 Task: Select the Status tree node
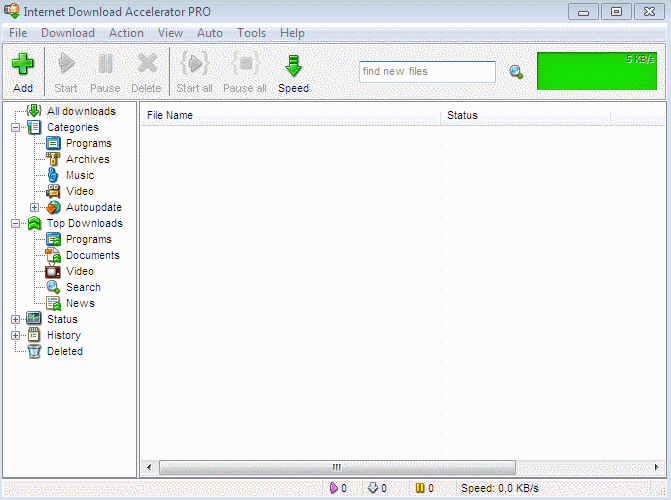[x=62, y=319]
